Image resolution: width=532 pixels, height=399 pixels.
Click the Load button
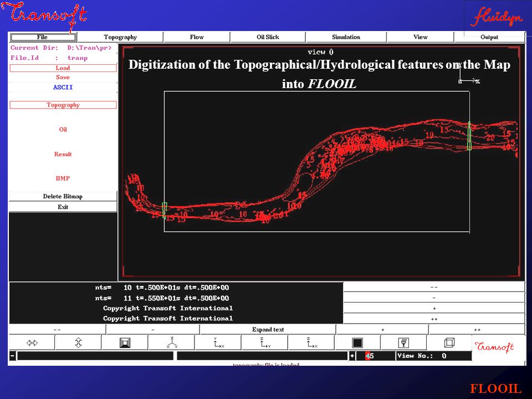(x=63, y=68)
